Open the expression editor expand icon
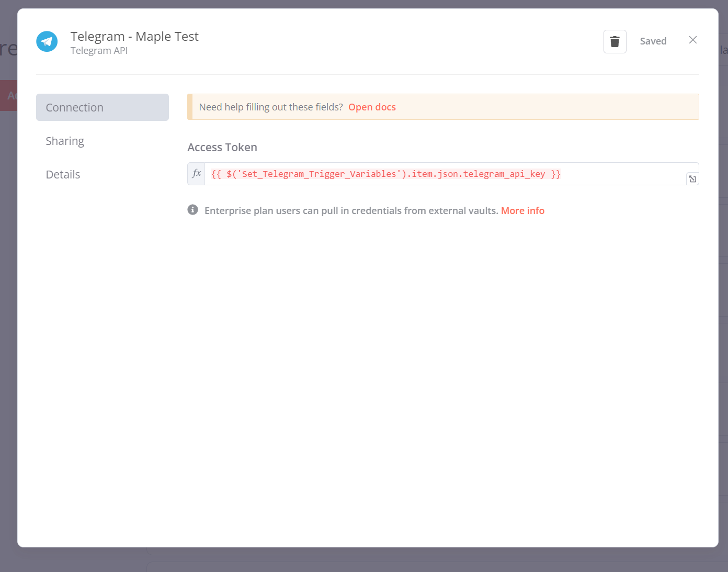The width and height of the screenshot is (728, 572). pos(692,179)
